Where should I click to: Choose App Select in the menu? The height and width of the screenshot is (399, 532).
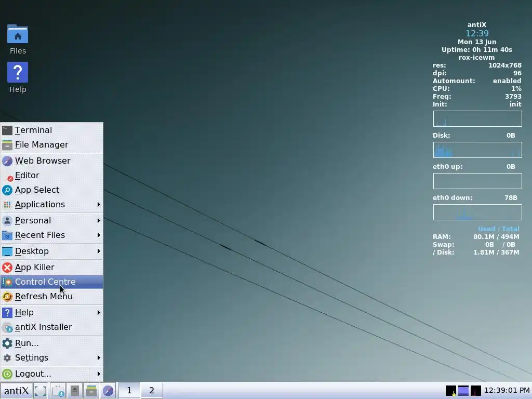(x=51, y=190)
